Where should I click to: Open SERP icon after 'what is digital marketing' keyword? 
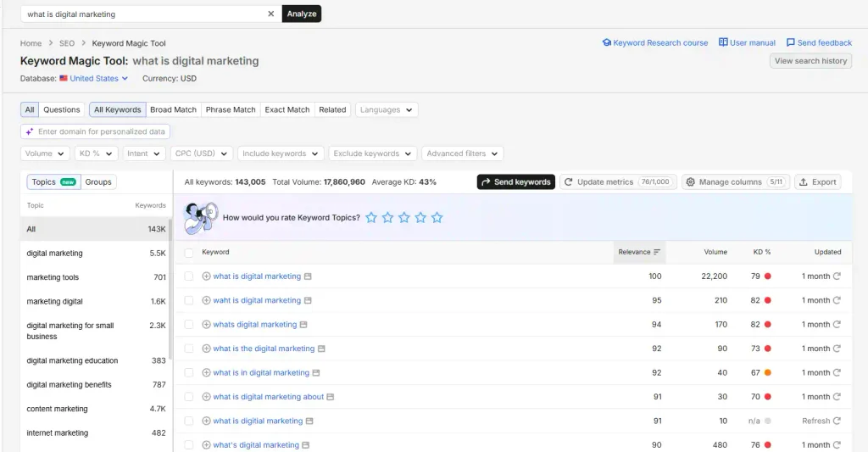tap(308, 276)
